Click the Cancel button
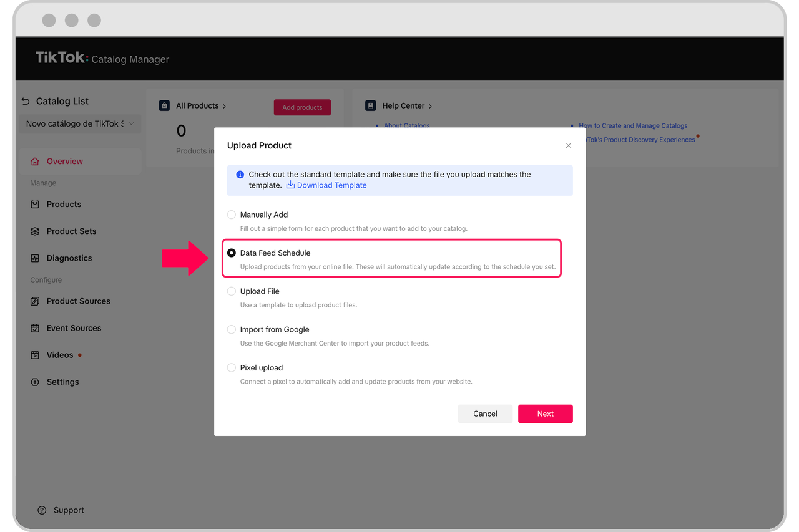This screenshot has height=532, width=799. click(485, 414)
